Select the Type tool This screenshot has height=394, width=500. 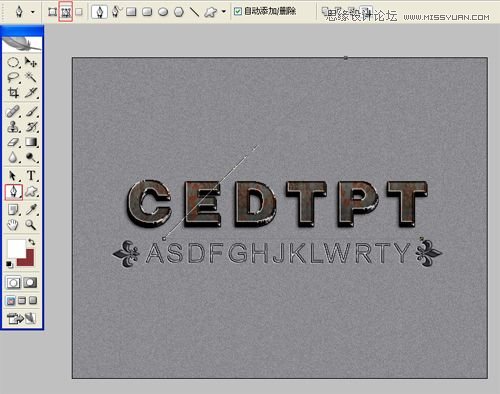tap(31, 176)
